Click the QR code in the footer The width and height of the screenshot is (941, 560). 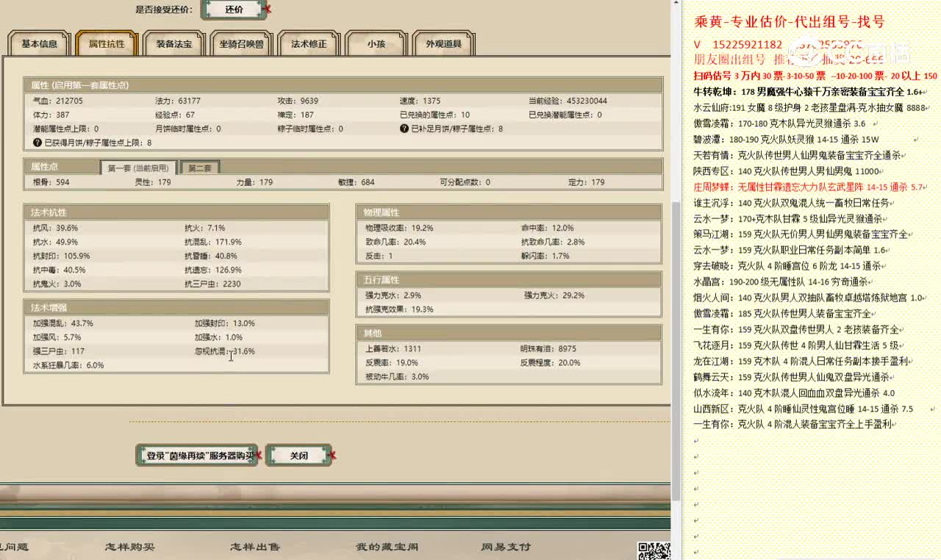pyautogui.click(x=653, y=550)
